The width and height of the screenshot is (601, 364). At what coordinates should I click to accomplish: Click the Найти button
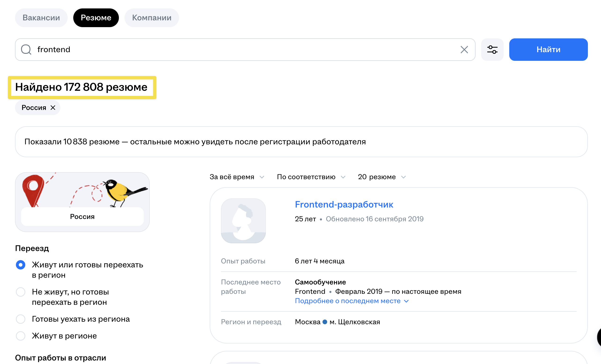pos(548,50)
